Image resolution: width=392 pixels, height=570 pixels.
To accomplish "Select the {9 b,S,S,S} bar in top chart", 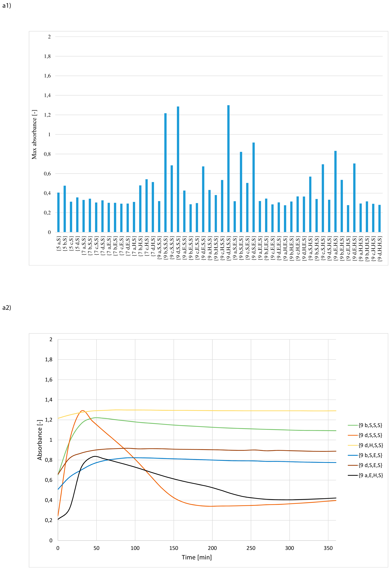I will [165, 173].
